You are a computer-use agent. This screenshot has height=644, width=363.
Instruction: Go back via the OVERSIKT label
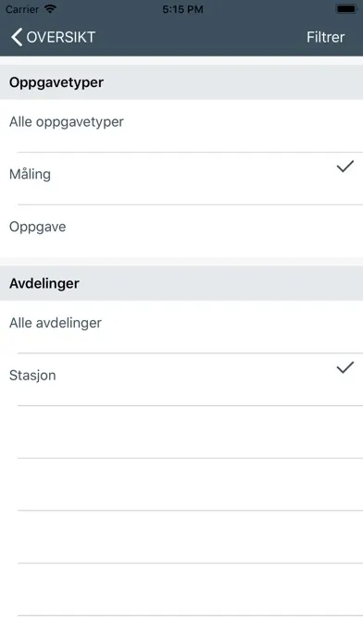(61, 37)
